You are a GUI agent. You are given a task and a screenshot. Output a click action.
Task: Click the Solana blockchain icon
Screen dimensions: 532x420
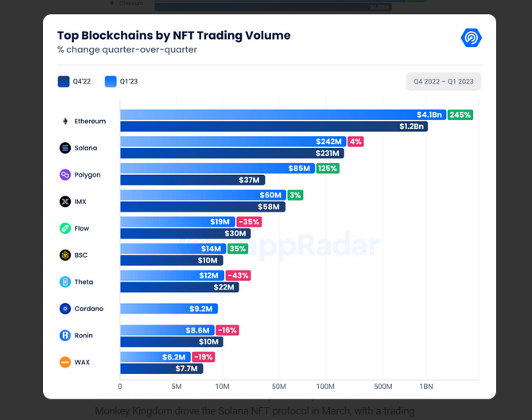(x=65, y=148)
